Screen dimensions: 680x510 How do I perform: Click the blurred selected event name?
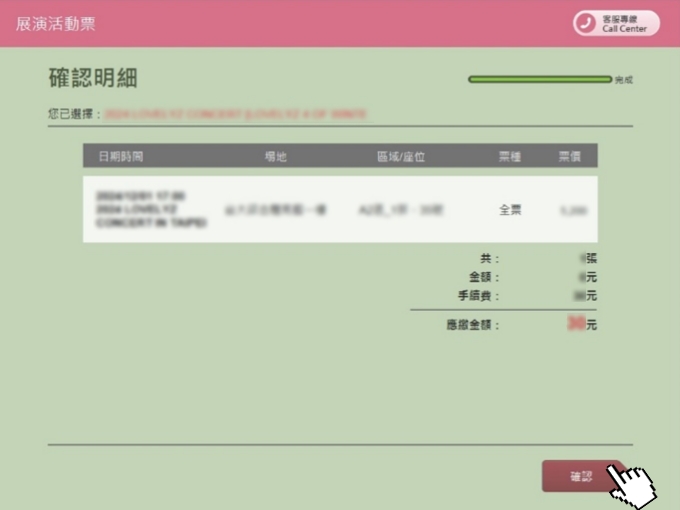(x=235, y=115)
